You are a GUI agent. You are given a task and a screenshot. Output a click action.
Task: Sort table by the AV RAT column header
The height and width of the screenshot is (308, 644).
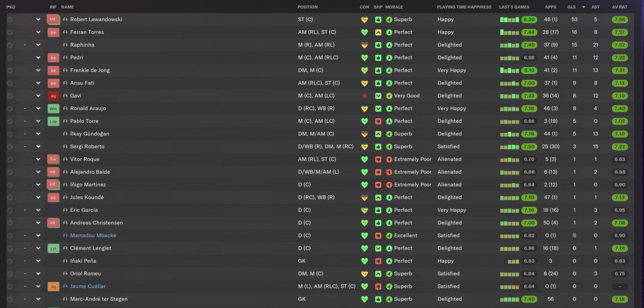pos(619,7)
